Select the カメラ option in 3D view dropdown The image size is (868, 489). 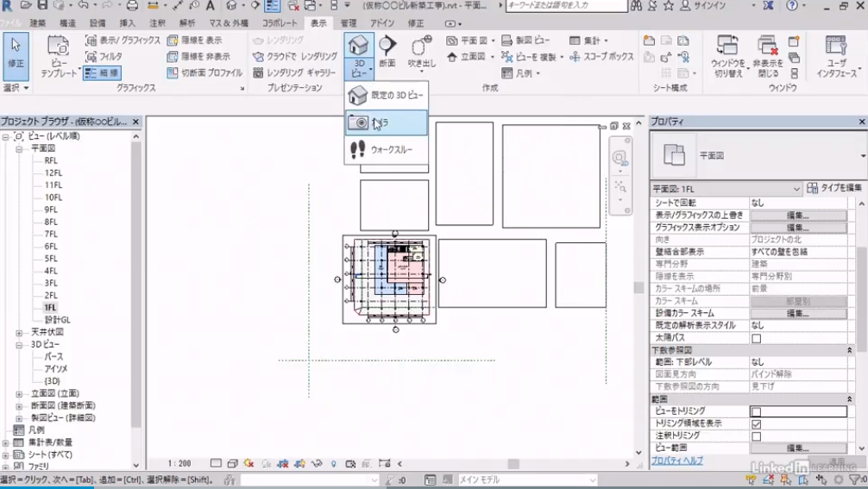[x=385, y=123]
